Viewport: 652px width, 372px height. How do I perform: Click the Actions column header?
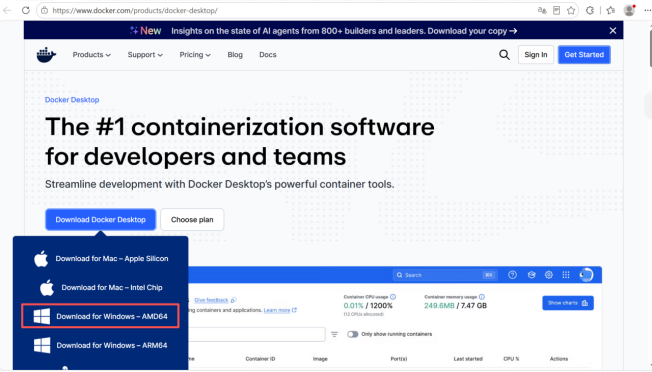(559, 359)
